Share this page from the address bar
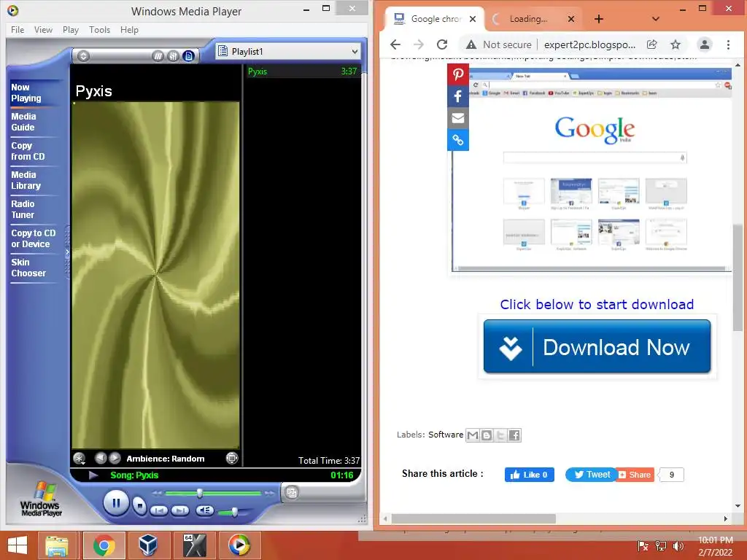The width and height of the screenshot is (747, 560). 651,44
